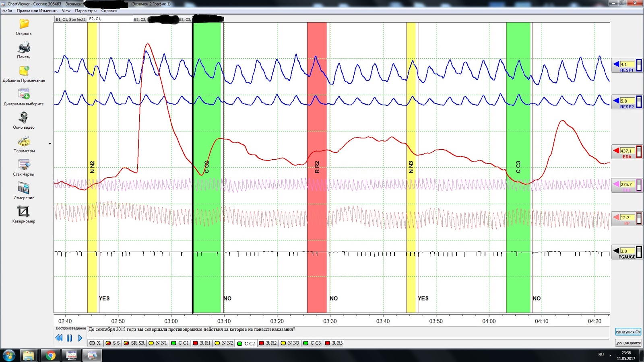The height and width of the screenshot is (362, 644).
Task: Select the R R1 question tab
Action: [x=202, y=343]
